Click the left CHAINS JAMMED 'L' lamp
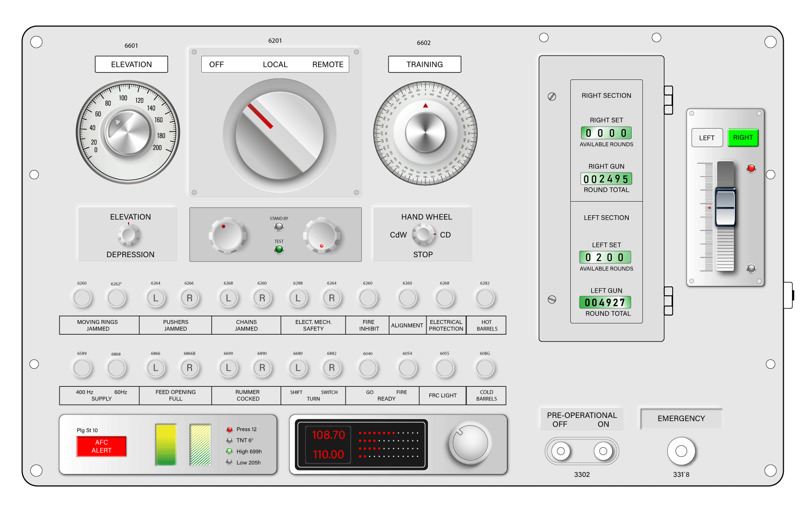 coord(228,298)
